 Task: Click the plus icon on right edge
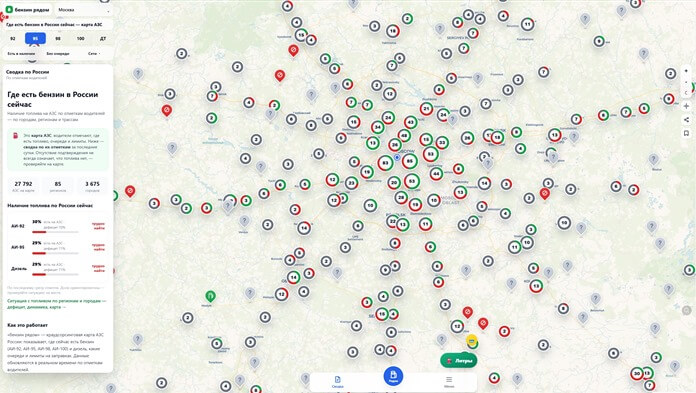point(686,106)
